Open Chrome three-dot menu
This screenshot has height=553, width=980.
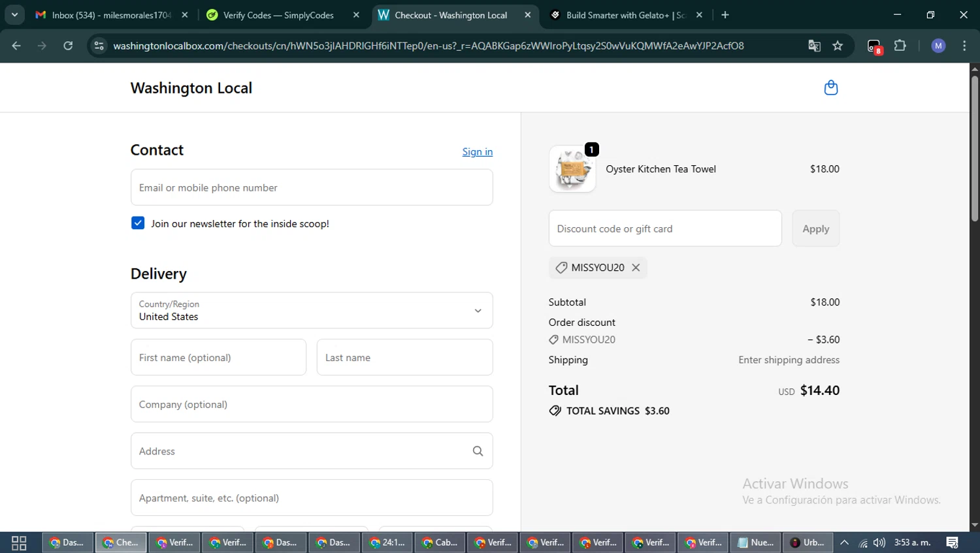[964, 46]
